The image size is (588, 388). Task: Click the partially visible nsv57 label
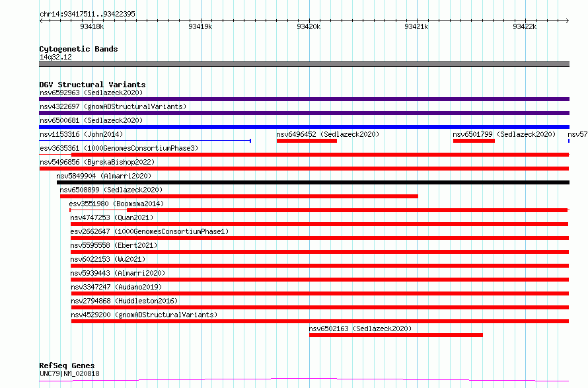(577, 134)
